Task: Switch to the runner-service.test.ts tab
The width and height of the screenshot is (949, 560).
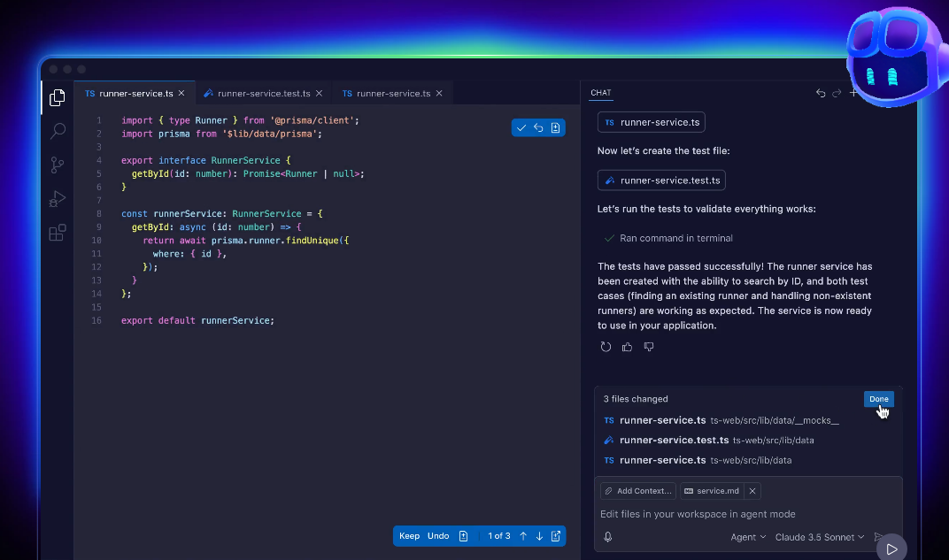Action: [261, 92]
